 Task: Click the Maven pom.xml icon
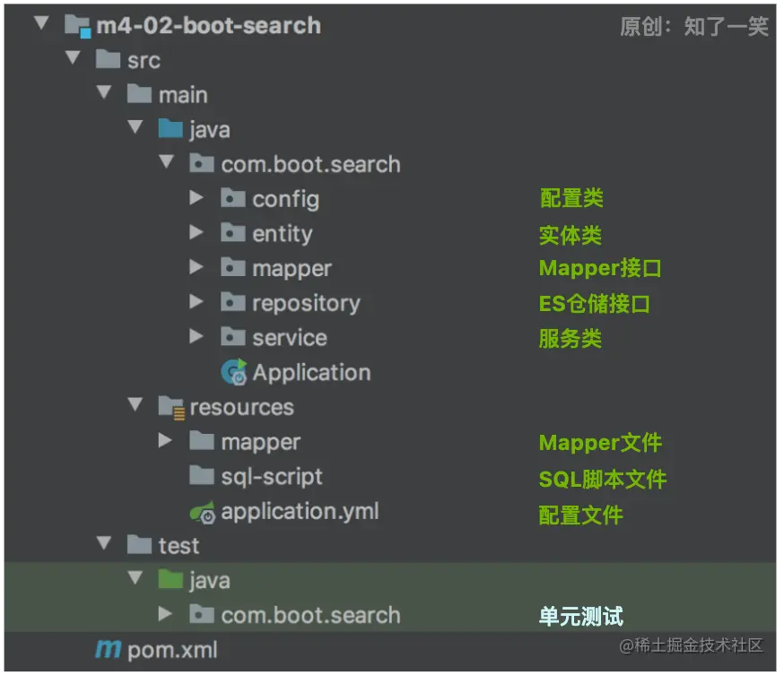pyautogui.click(x=108, y=649)
